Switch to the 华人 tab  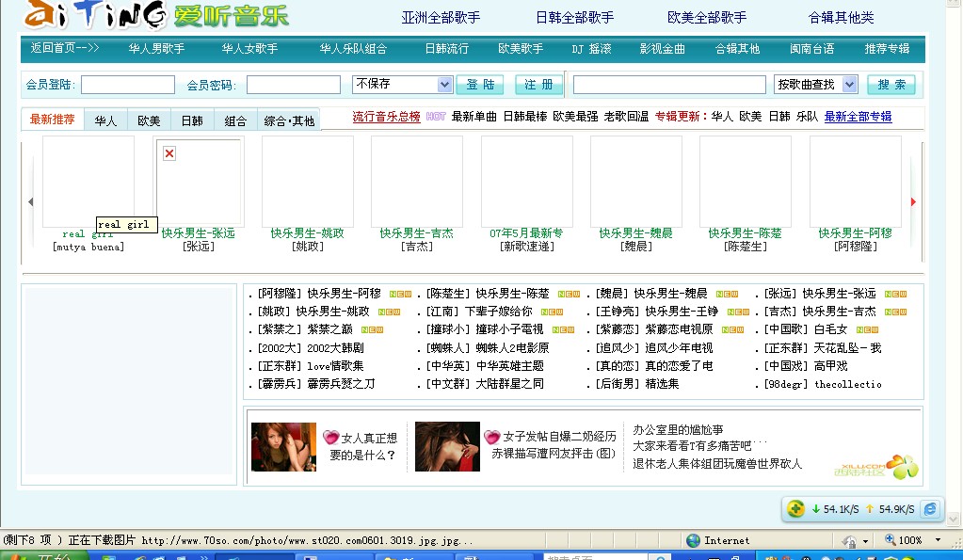[x=105, y=121]
